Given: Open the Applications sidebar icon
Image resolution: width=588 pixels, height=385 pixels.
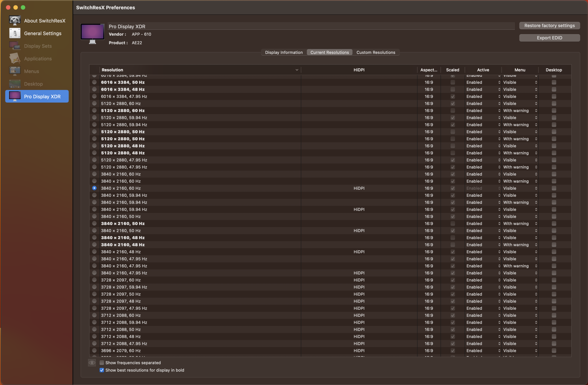Looking at the screenshot, I should pyautogui.click(x=15, y=59).
